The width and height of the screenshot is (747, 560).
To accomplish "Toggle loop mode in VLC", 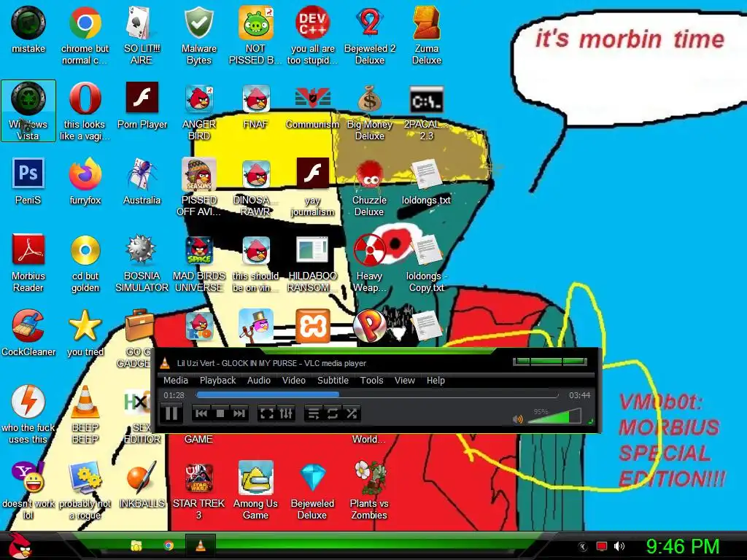I will click(333, 413).
